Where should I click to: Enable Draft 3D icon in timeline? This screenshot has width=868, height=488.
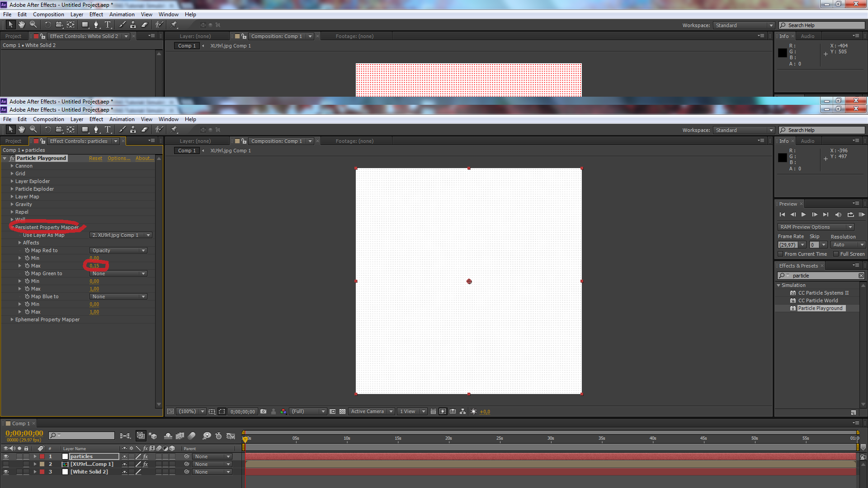point(153,436)
